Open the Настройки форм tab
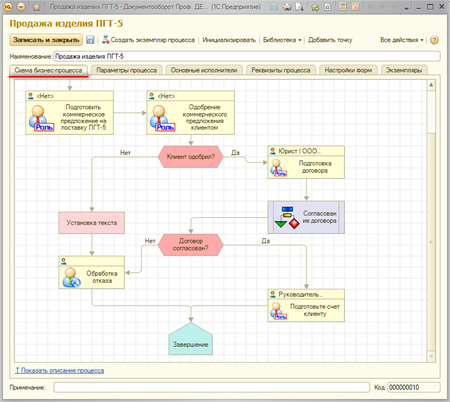 pos(348,70)
